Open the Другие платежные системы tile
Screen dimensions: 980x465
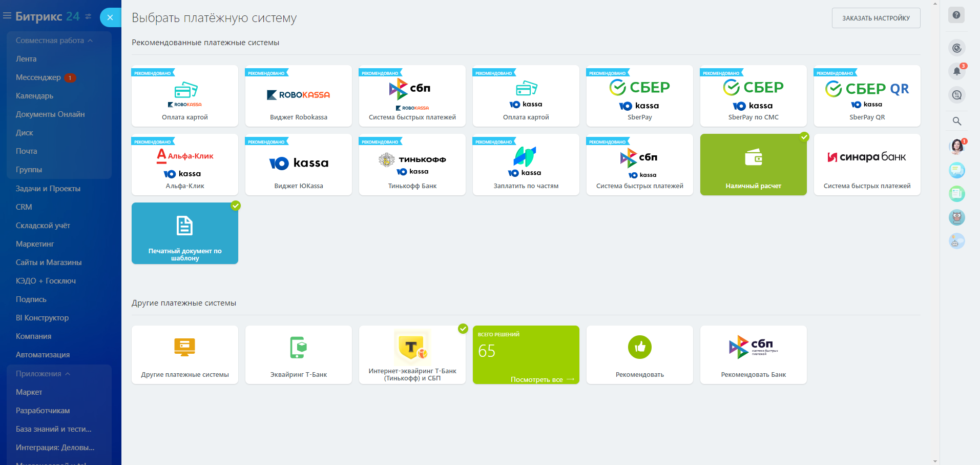[185, 355]
